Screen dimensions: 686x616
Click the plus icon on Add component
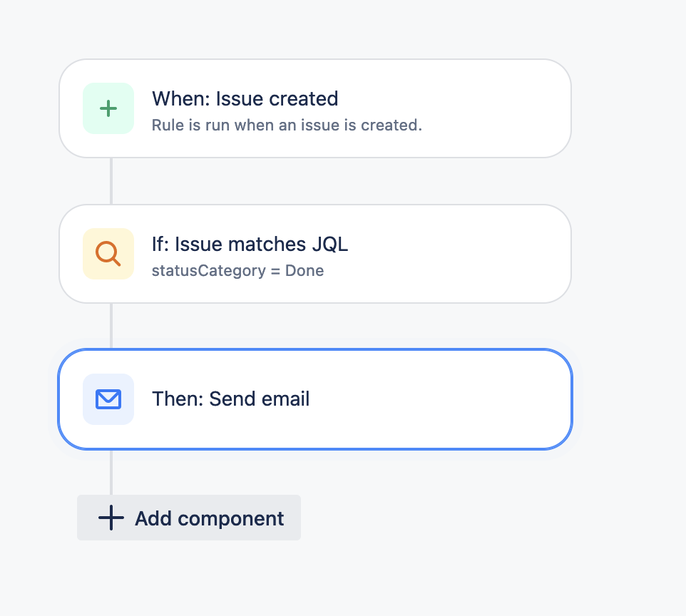(111, 518)
